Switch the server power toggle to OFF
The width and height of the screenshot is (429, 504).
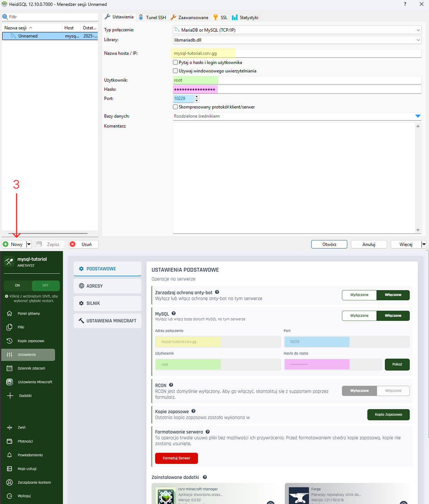coord(45,285)
